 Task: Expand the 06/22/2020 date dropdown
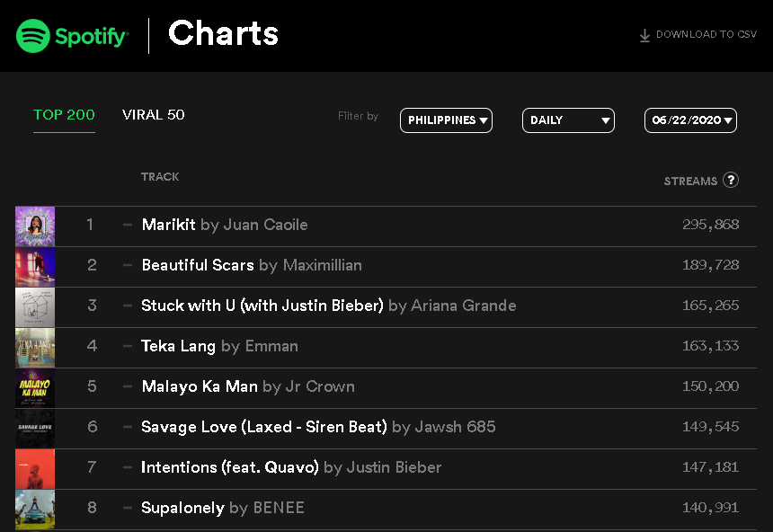pyautogui.click(x=690, y=120)
